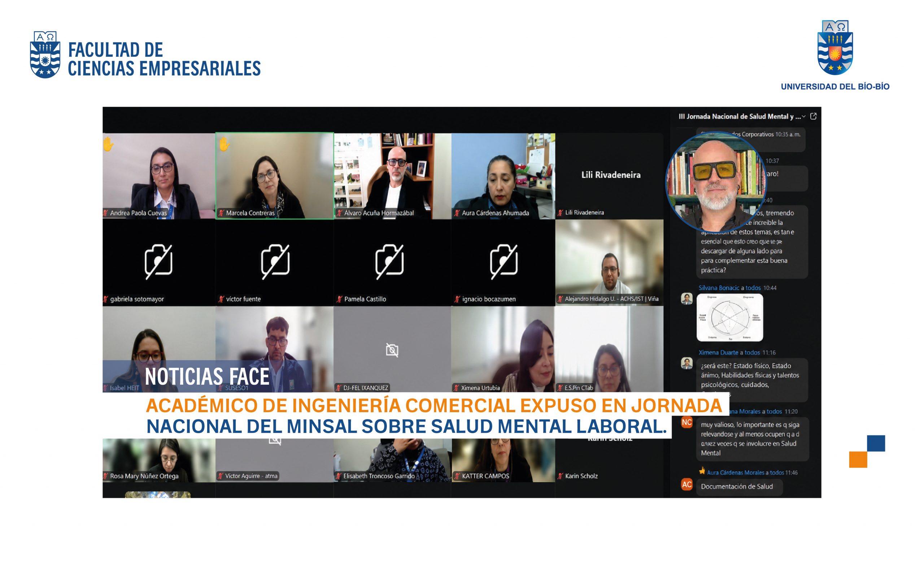
Task: Click the 'ignacio bocazumen' name label
Action: click(489, 299)
